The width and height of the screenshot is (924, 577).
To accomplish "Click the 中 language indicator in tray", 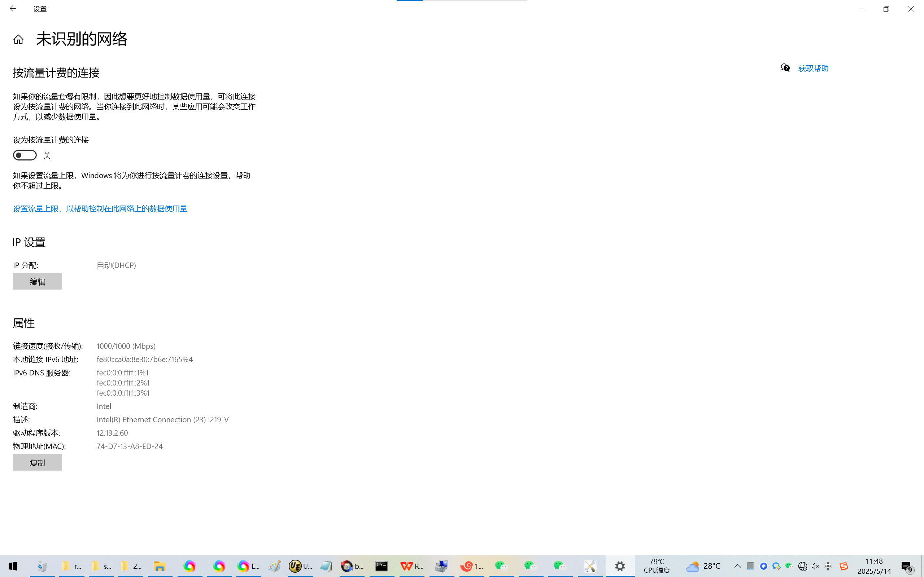I will [828, 566].
